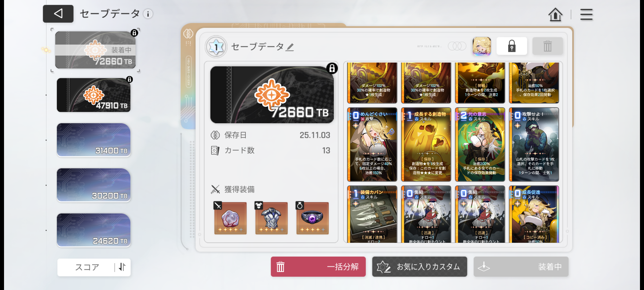This screenshot has width=644, height=290.
Task: Choose the 24620 TB save slot
Action: [x=94, y=230]
